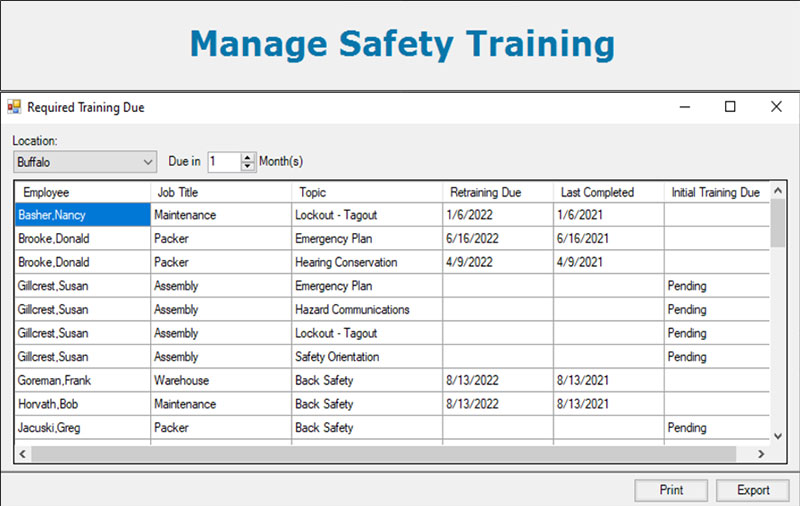Image resolution: width=800 pixels, height=506 pixels.
Task: Click Pending in the Safety Orientation row
Action: click(716, 357)
